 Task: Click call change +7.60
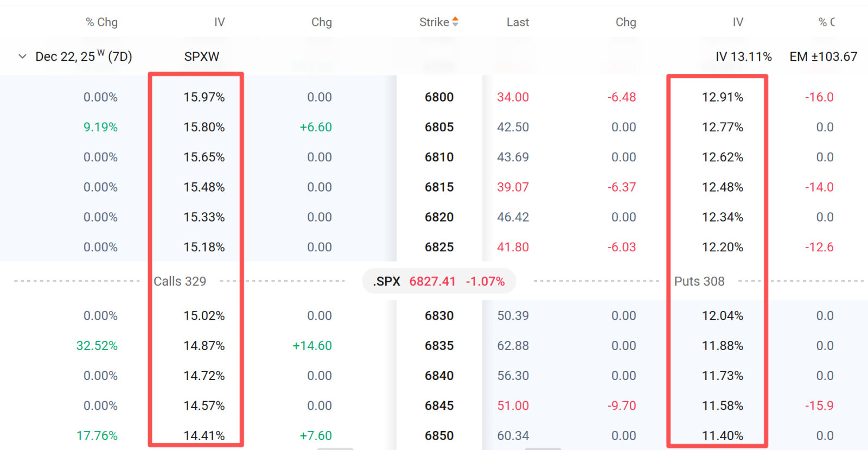coord(316,435)
